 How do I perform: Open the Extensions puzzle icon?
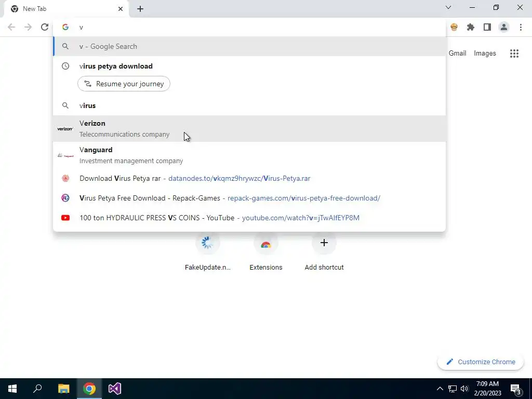coord(471,27)
